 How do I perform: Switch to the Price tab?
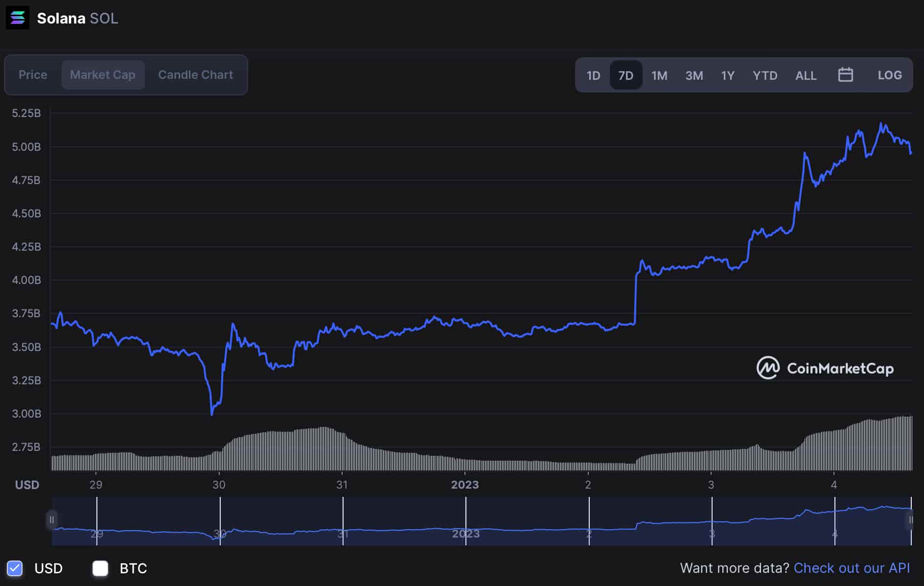32,75
